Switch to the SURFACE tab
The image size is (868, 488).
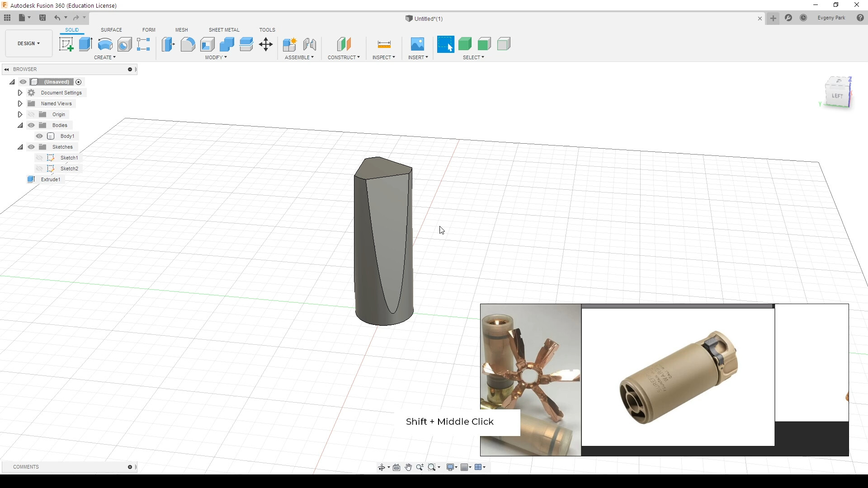coord(111,30)
